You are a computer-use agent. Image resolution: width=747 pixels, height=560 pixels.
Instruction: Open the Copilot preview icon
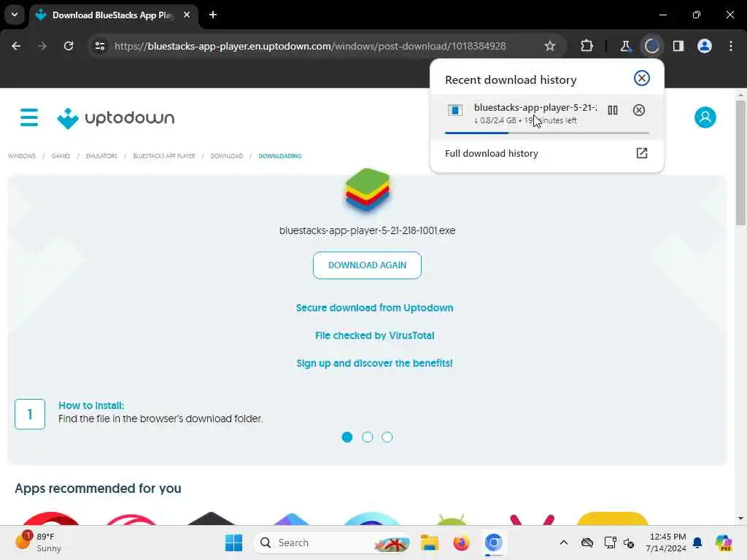click(724, 542)
